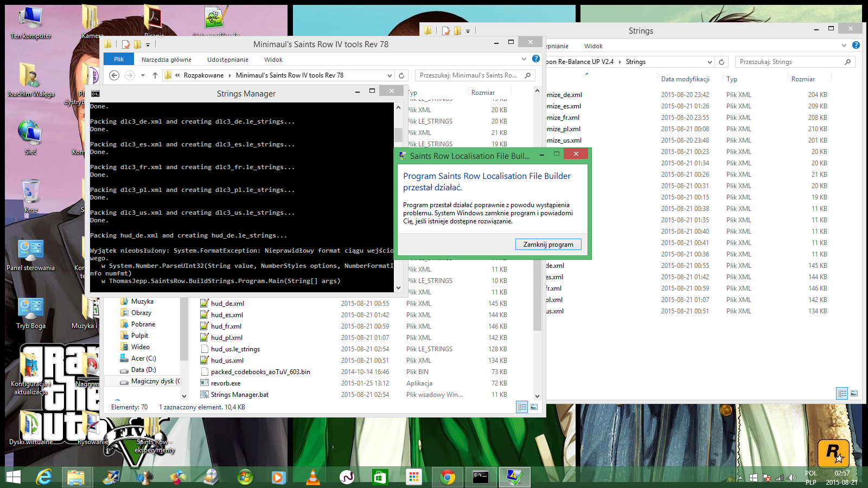The image size is (868, 488).
Task: Open the Widok tab in the Strings window
Action: click(x=593, y=46)
